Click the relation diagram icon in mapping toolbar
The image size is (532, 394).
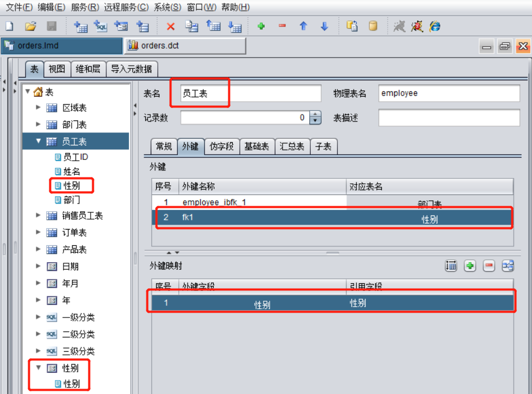(508, 266)
